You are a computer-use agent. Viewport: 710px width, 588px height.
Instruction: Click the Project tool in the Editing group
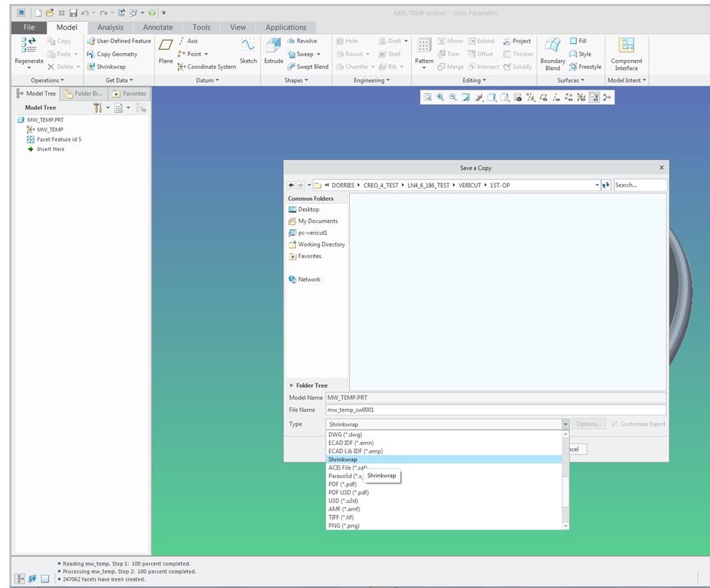[x=516, y=40]
